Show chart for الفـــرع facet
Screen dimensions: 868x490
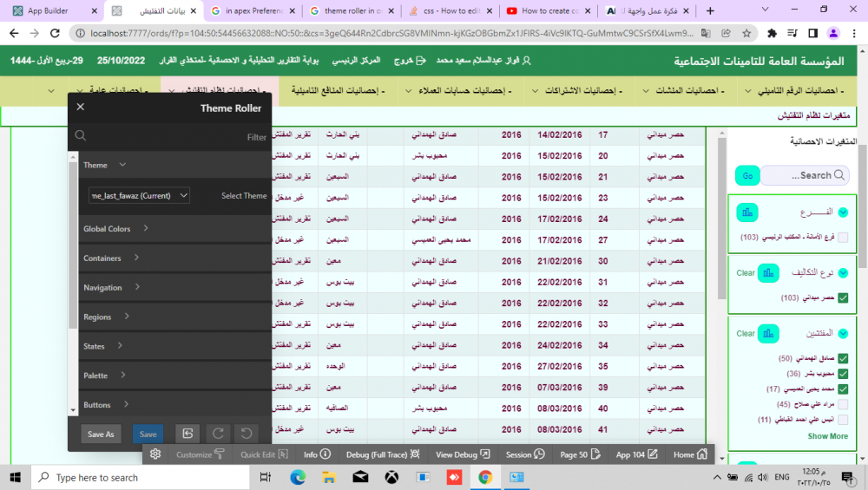[x=747, y=212]
